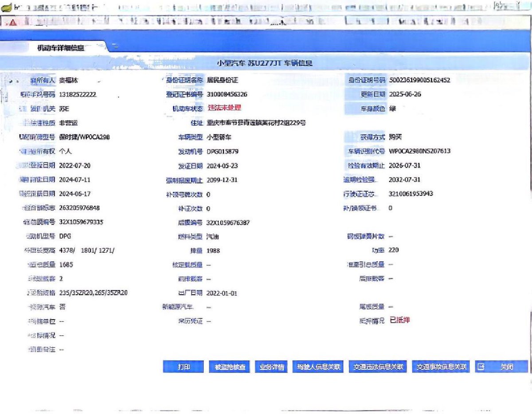
Task: Click the red warning triangle icon
Action: tap(12, 23)
